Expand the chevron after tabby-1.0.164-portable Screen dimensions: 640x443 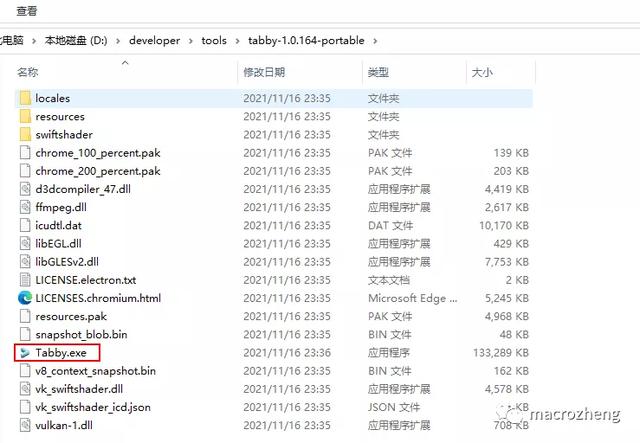click(375, 41)
